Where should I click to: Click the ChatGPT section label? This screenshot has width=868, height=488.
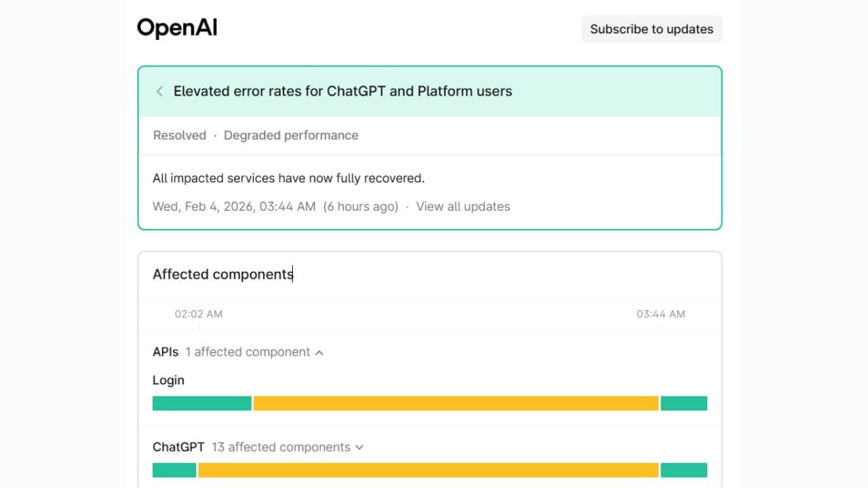[178, 447]
